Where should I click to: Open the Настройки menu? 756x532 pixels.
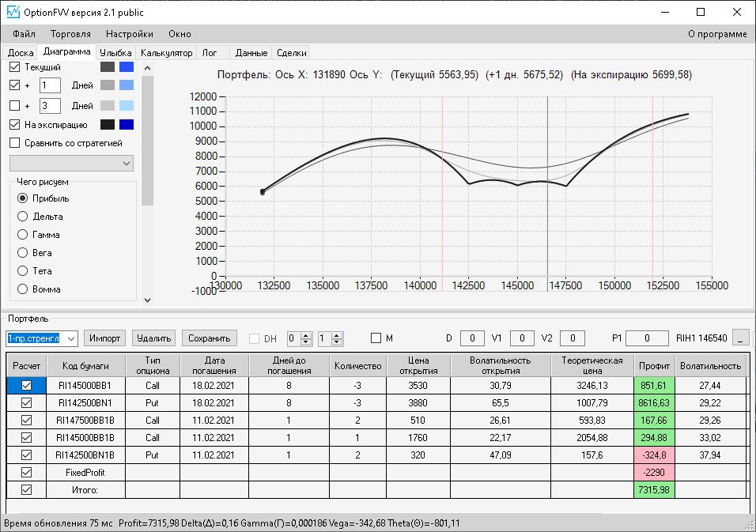(x=129, y=34)
